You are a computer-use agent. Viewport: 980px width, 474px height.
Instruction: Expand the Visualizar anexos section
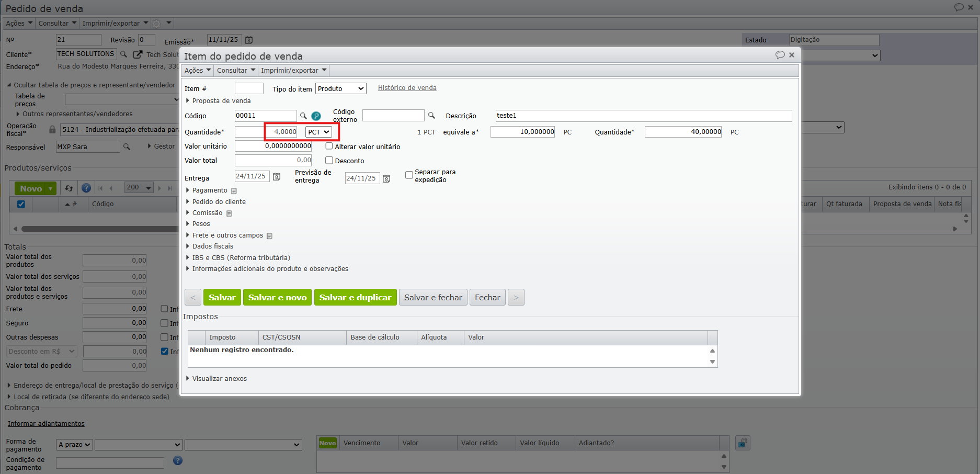point(216,379)
